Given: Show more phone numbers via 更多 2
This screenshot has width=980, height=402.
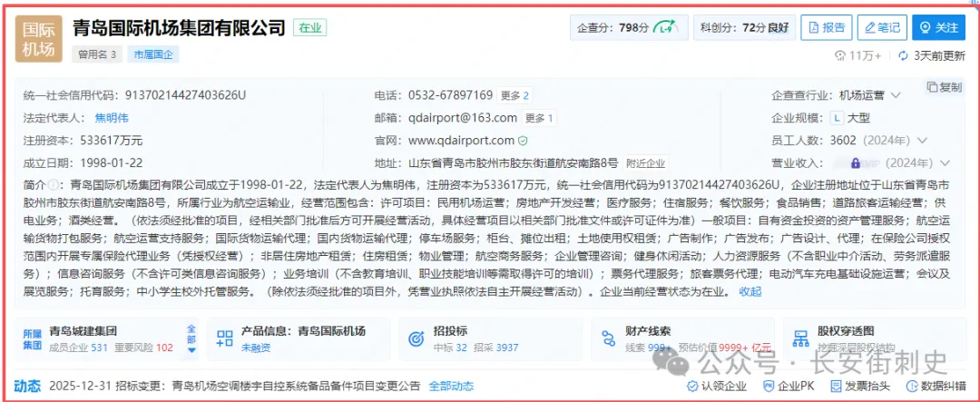Looking at the screenshot, I should pos(515,95).
